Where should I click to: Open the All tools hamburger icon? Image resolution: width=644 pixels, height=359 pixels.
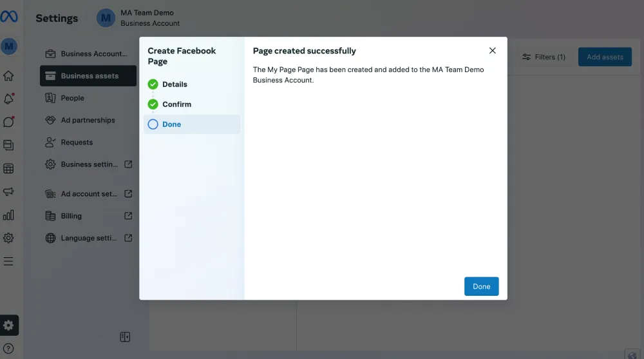[x=8, y=261]
